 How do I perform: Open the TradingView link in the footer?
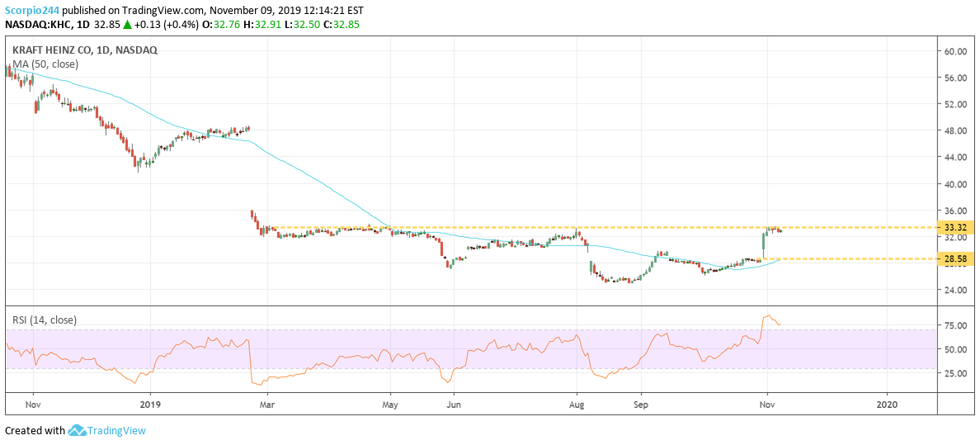(x=116, y=431)
